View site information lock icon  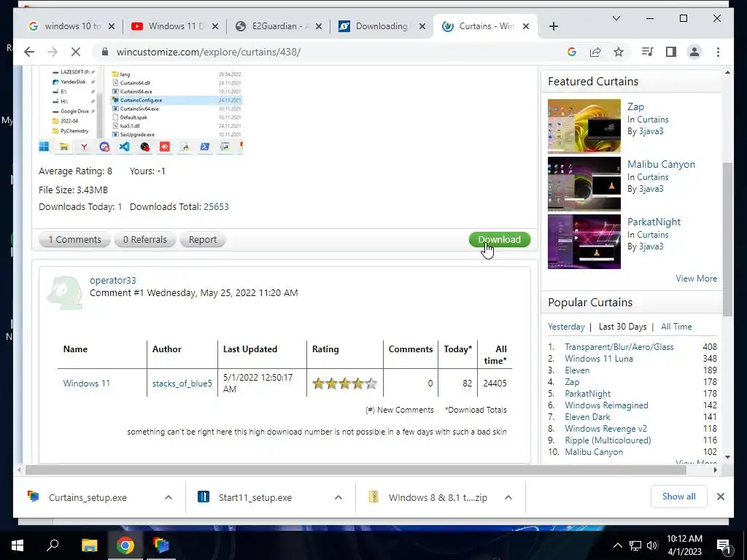point(105,52)
